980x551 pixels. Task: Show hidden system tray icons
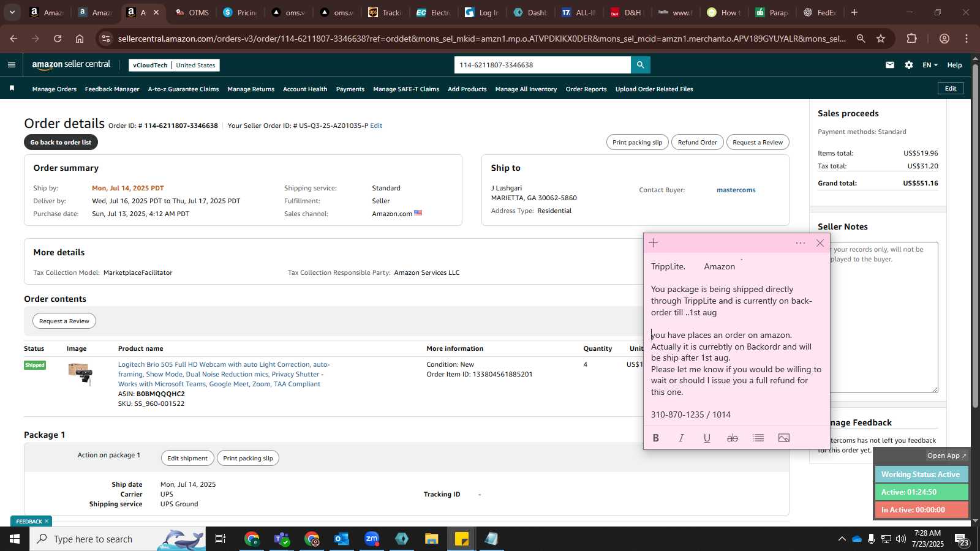842,539
